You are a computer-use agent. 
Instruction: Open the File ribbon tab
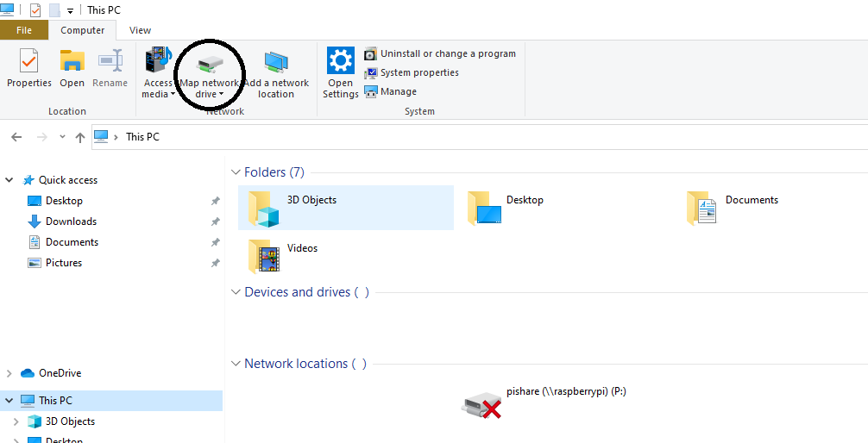pos(23,30)
